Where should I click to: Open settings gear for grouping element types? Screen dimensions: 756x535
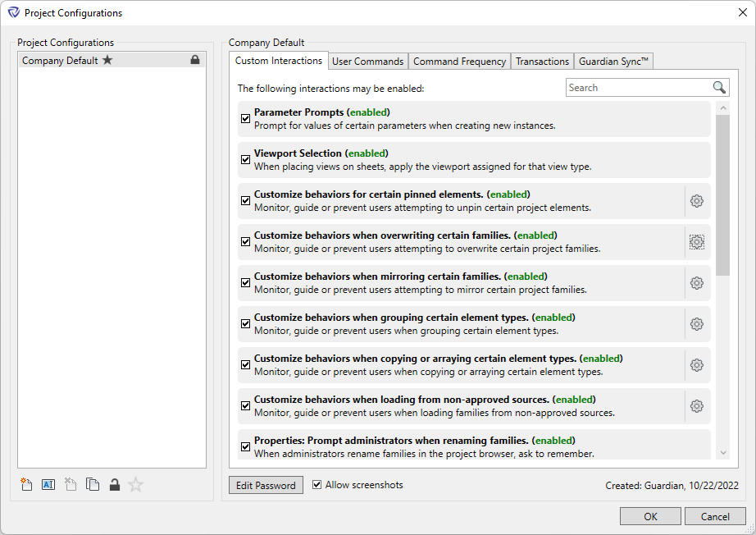coord(697,324)
